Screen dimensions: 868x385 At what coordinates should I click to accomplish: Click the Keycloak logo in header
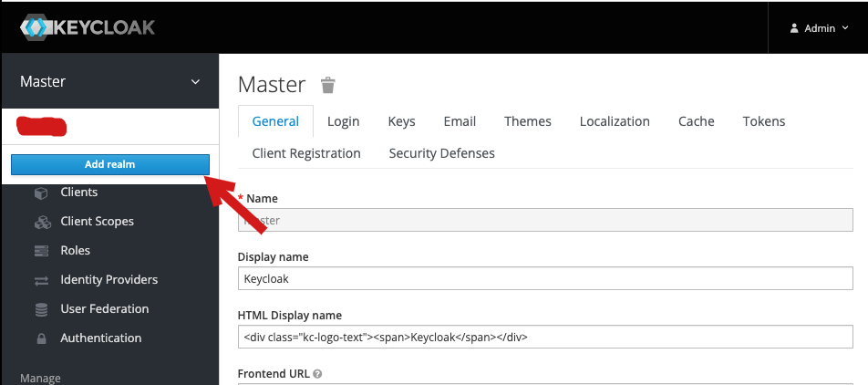[88, 27]
